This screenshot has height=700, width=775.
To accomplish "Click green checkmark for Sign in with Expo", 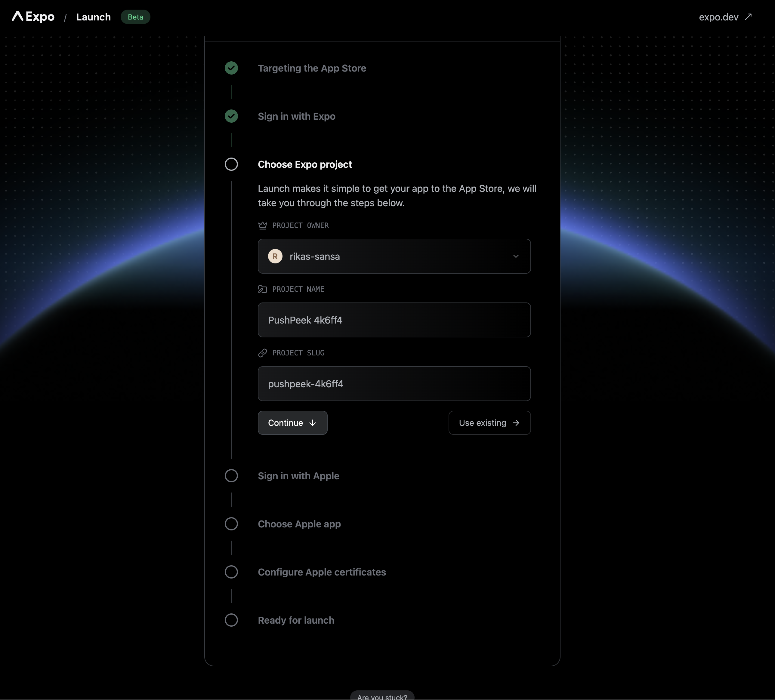I will coord(231,116).
